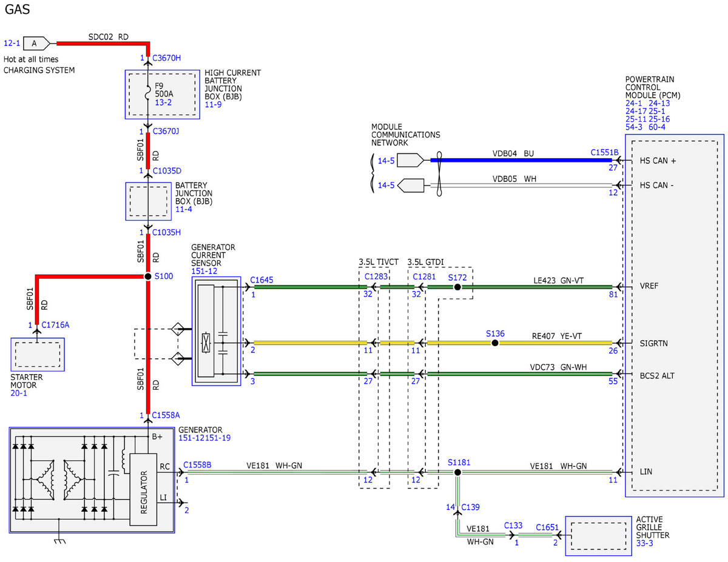Click connector label C1651
This screenshot has height=562, width=728.
coord(548,526)
